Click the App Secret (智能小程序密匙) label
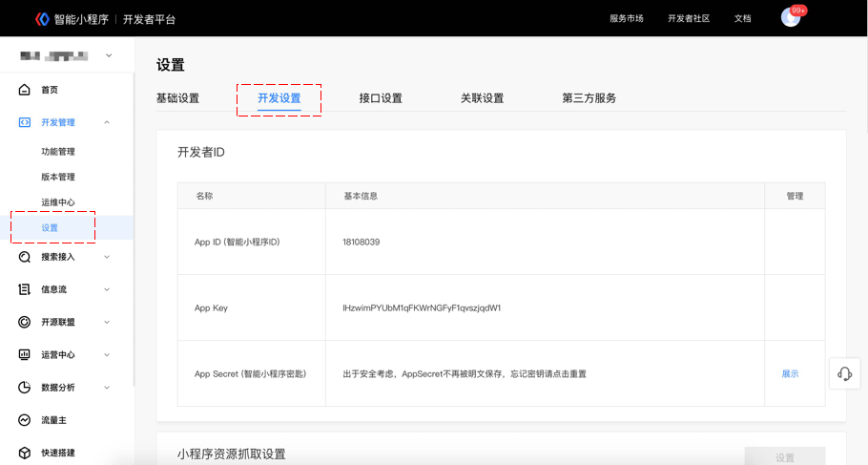 pyautogui.click(x=250, y=373)
